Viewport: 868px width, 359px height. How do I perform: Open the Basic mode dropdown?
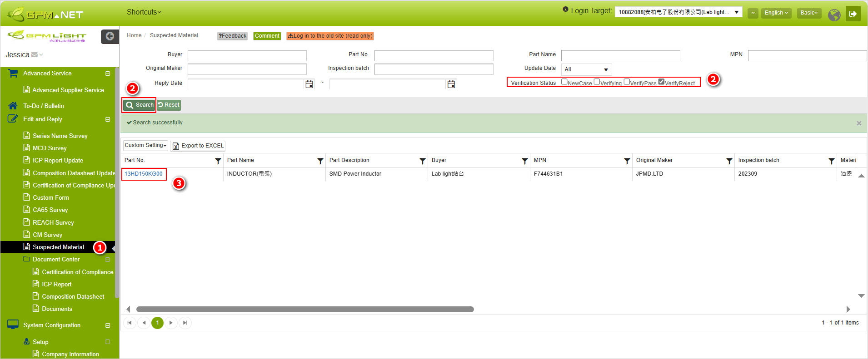pos(809,13)
